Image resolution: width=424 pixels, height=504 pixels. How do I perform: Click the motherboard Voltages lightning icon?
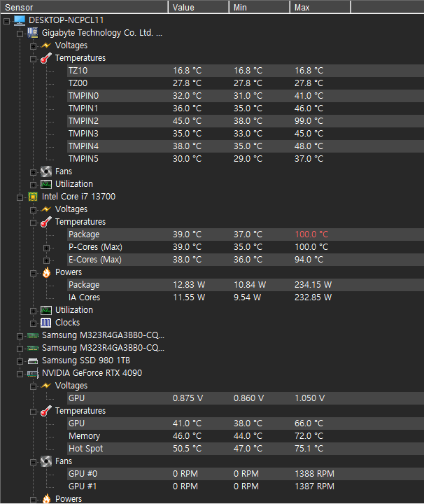(46, 45)
